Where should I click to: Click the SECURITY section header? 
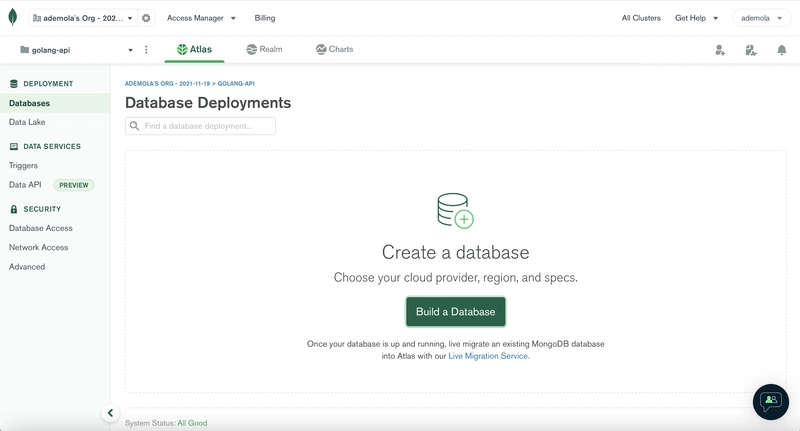[x=35, y=209]
